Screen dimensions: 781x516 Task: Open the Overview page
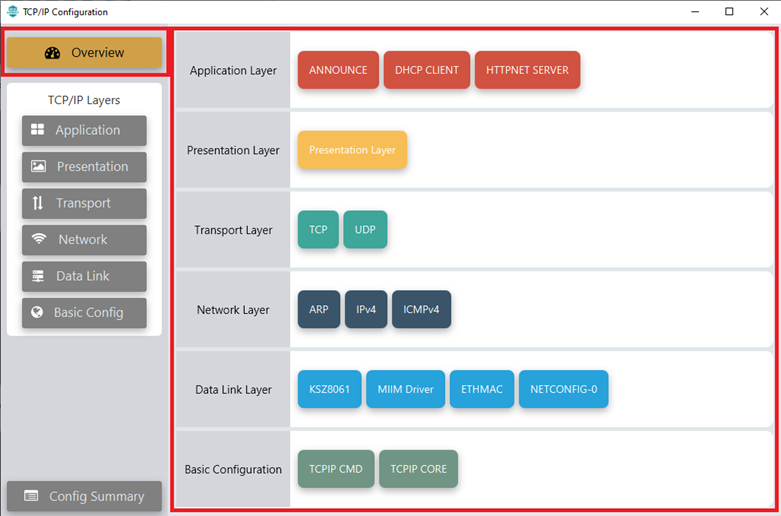[84, 53]
